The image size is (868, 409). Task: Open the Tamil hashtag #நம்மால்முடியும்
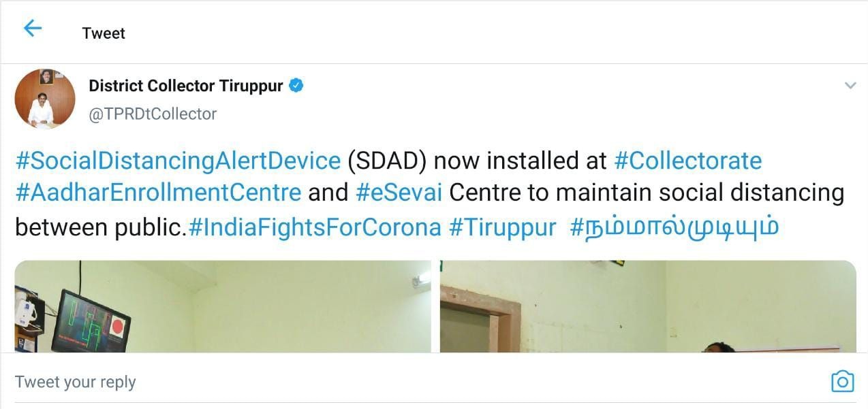[x=675, y=227]
